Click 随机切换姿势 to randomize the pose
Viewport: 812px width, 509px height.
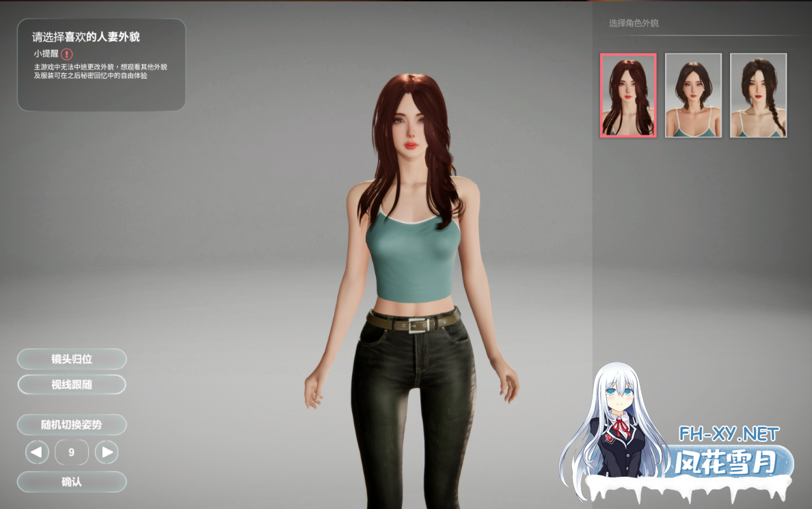click(72, 424)
